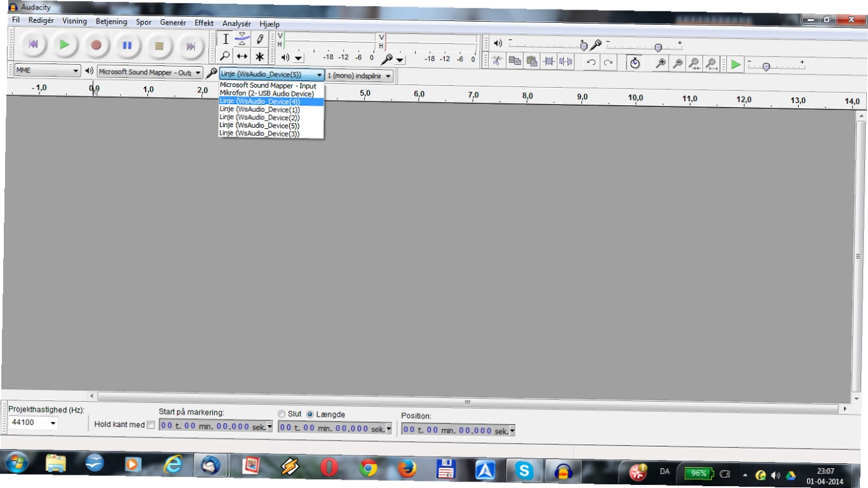Click the Undo arrow icon

pos(591,62)
